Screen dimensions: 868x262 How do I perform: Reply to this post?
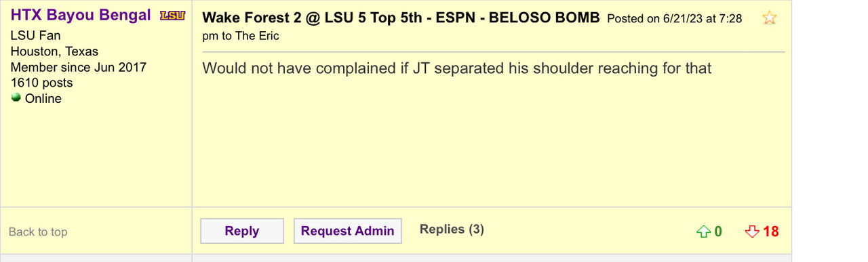tap(242, 231)
